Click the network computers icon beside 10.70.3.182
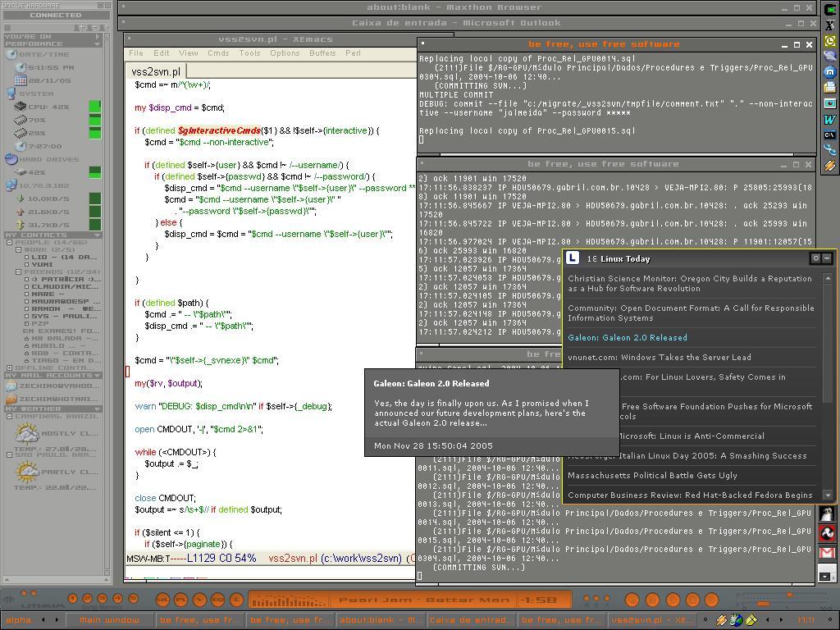Screen dimensions: 840x630 (x=11, y=185)
